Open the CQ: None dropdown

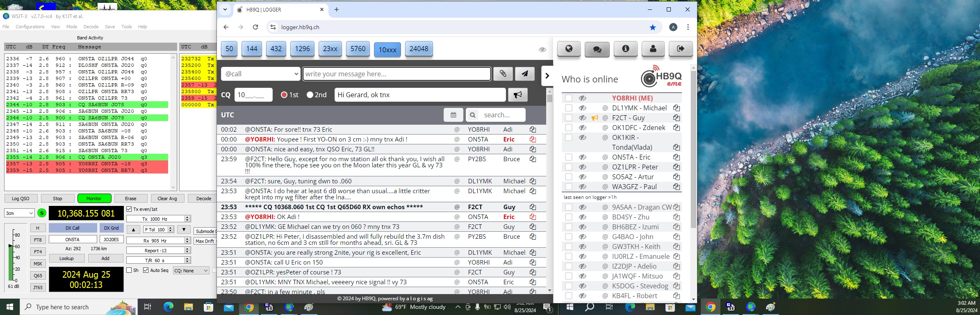pyautogui.click(x=191, y=271)
